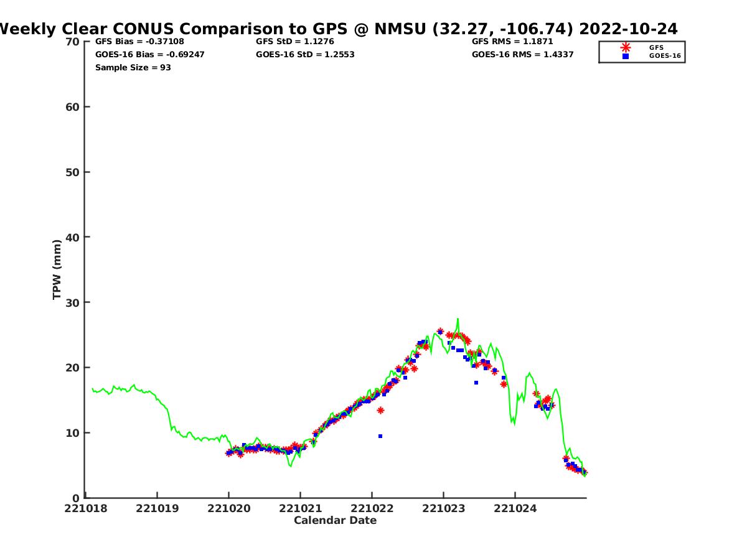Click the 'GOES-16' label in the legend
This screenshot has height=560, width=747.
coord(665,56)
